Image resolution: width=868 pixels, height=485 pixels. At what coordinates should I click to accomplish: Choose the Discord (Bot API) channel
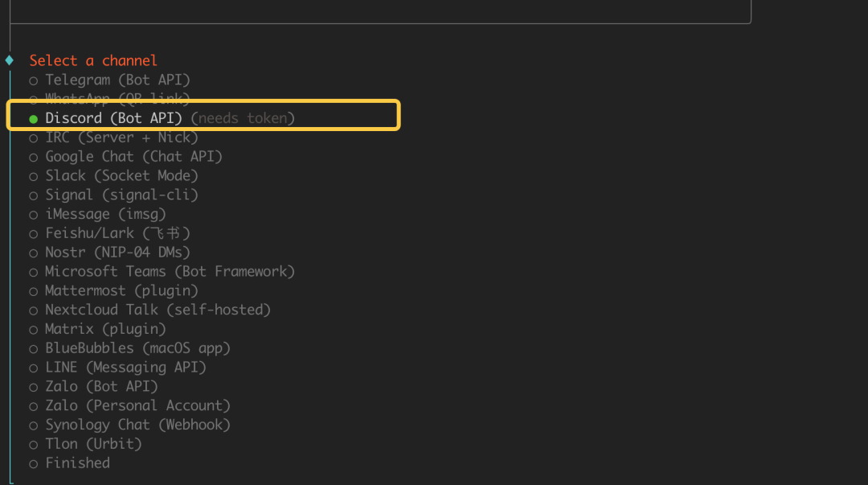[x=113, y=118]
